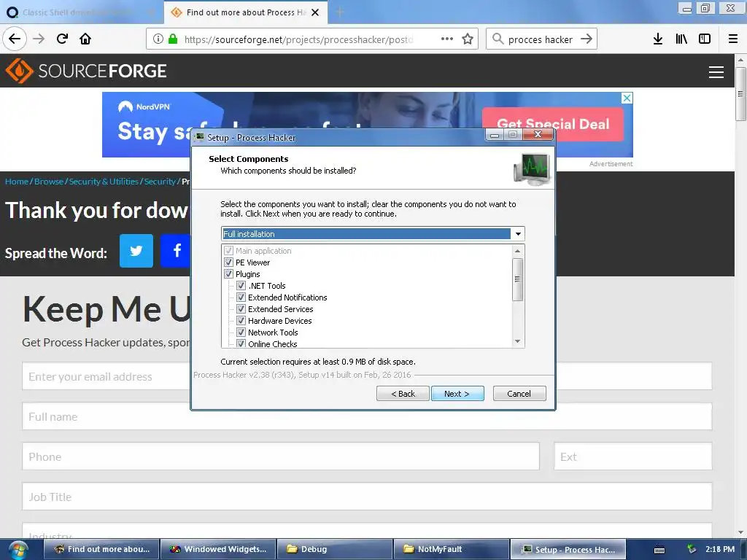
Task: Click the SourceForge logo
Action: click(x=86, y=71)
